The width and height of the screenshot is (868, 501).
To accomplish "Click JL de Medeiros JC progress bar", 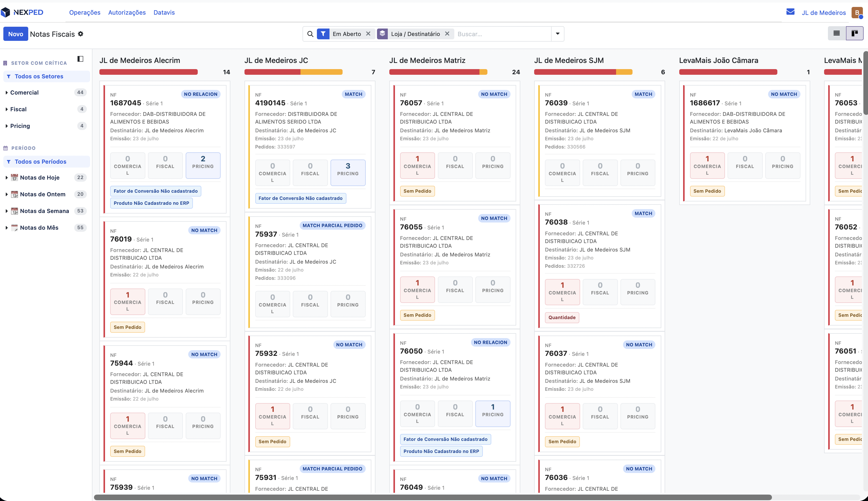I will [293, 72].
